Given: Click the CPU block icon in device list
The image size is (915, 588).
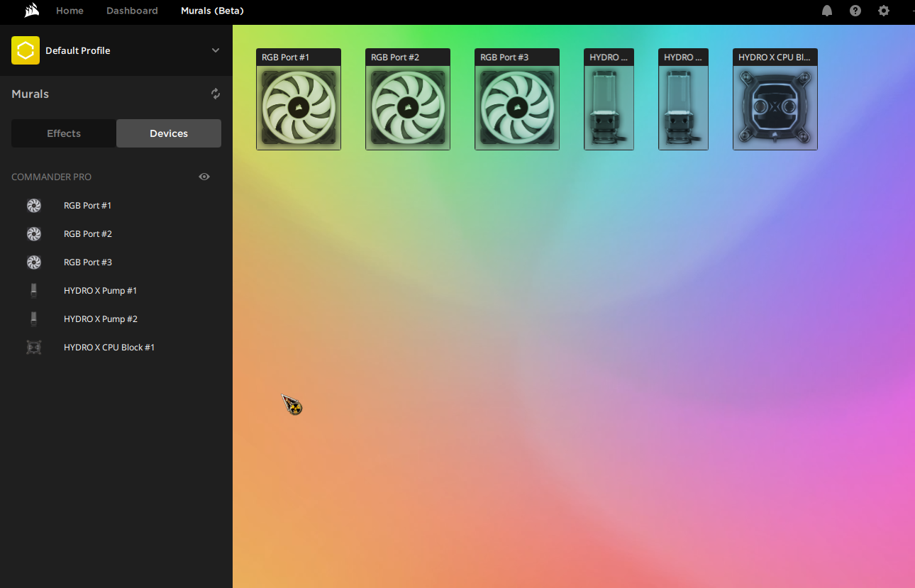Looking at the screenshot, I should pyautogui.click(x=33, y=348).
